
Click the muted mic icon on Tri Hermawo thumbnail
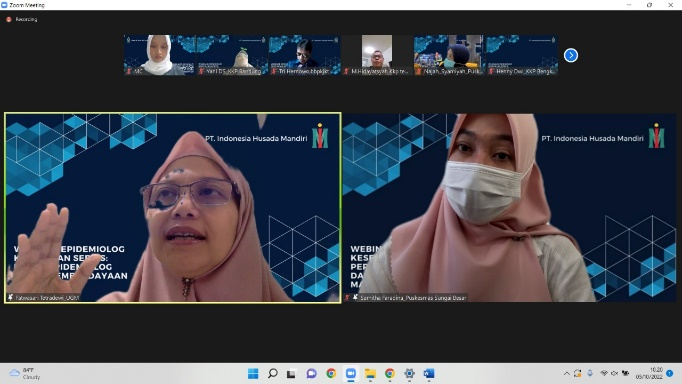tap(274, 71)
